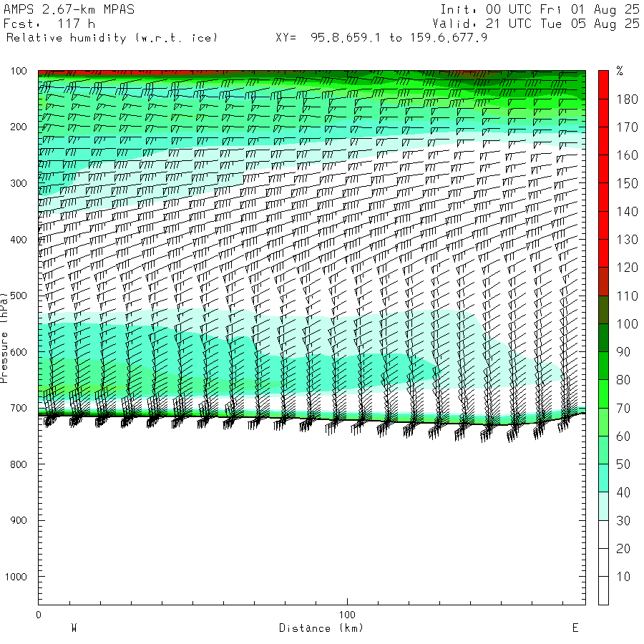Click the 300 hPa pressure axis label

[19, 183]
